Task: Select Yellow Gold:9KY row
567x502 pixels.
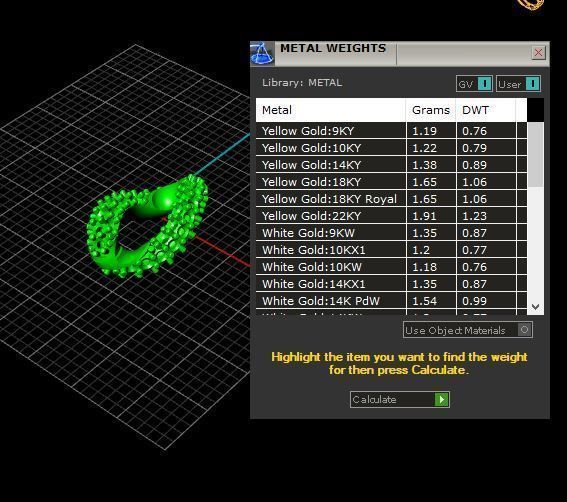Action: click(391, 131)
